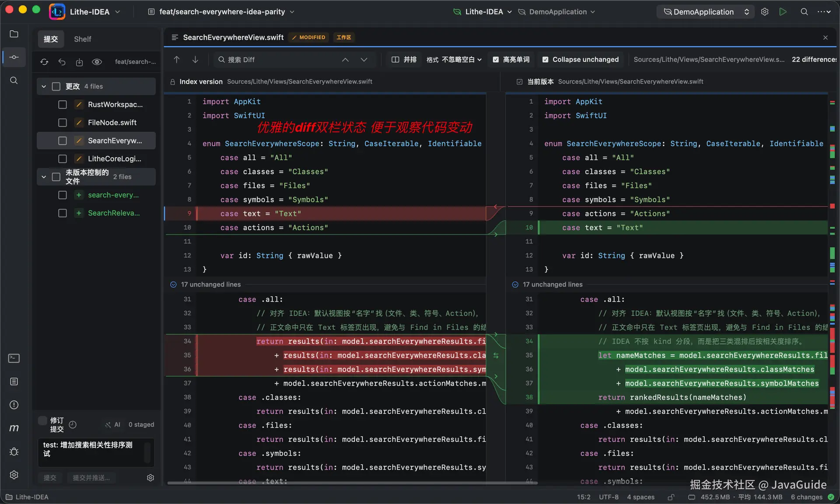The width and height of the screenshot is (840, 504).
Task: Click the shelve changes icon
Action: point(79,62)
